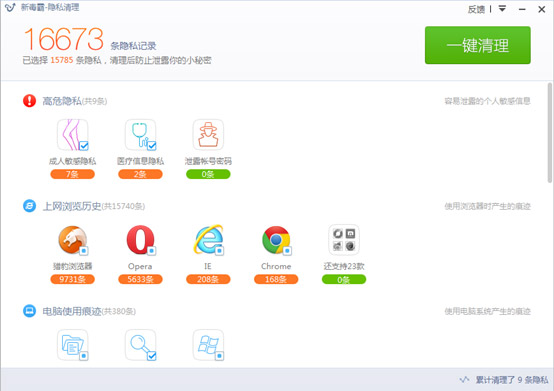Open the 23 more supported browsers icon
The image size is (554, 391).
click(344, 240)
